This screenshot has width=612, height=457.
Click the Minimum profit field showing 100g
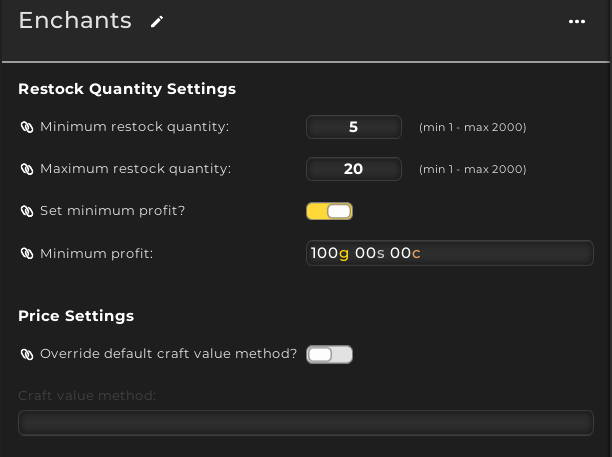[450, 253]
